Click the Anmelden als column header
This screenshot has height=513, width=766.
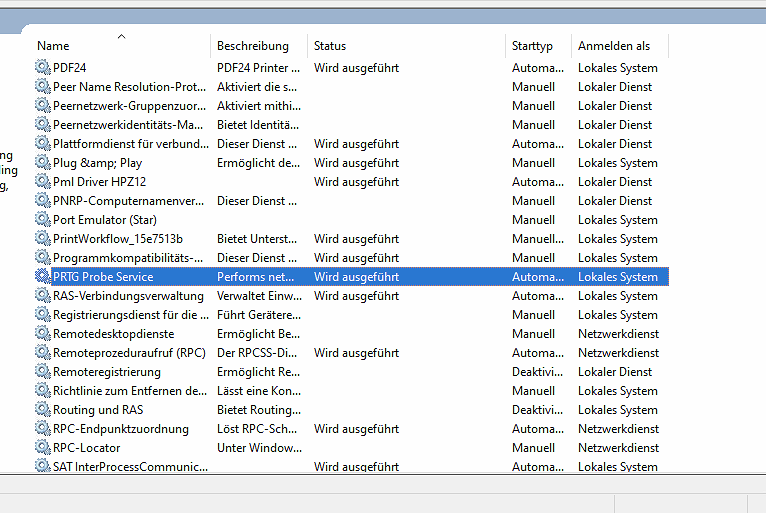pyautogui.click(x=613, y=46)
